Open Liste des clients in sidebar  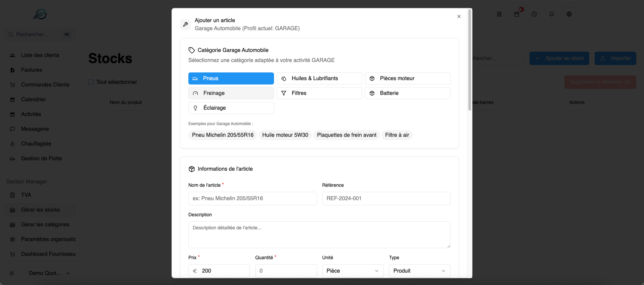click(x=40, y=55)
